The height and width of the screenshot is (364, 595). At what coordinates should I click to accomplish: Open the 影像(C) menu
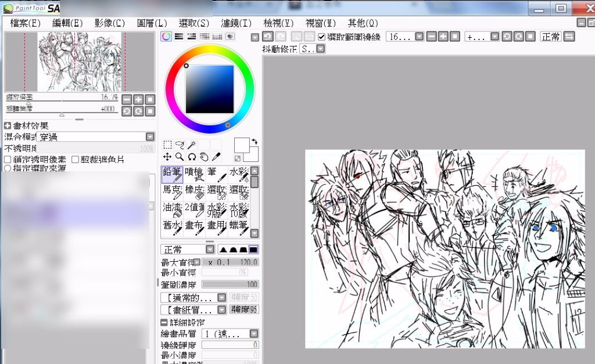coord(110,23)
